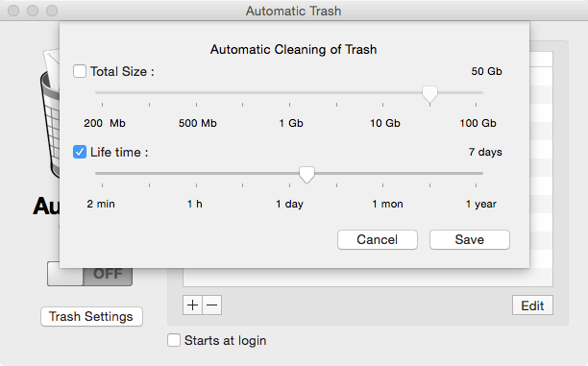Add an item with the plus button

pos(193,305)
